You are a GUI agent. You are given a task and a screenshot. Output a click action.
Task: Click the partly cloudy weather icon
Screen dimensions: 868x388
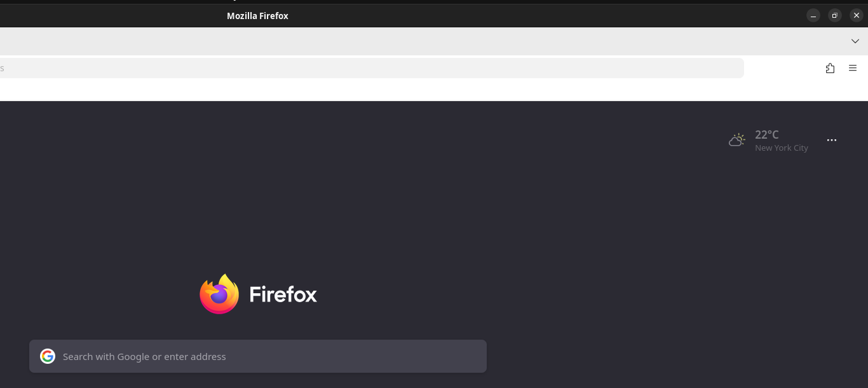click(x=737, y=140)
